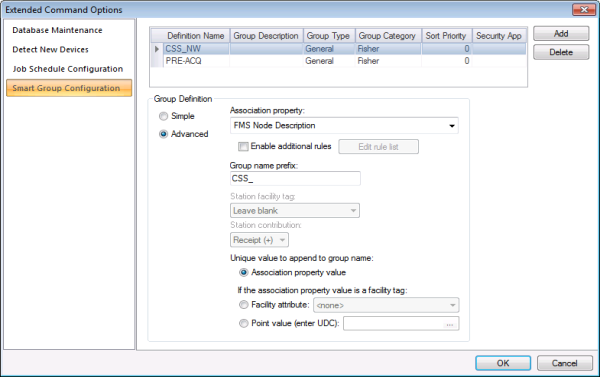
Task: Click General type cell in PRE-ACQ row
Action: pyautogui.click(x=329, y=61)
